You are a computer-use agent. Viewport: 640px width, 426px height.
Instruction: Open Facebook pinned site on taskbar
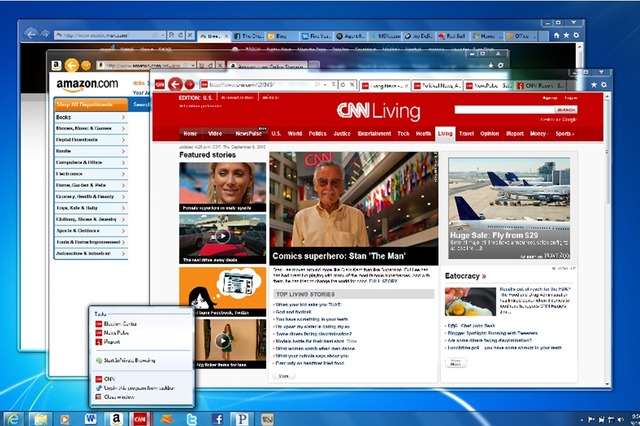click(x=217, y=419)
